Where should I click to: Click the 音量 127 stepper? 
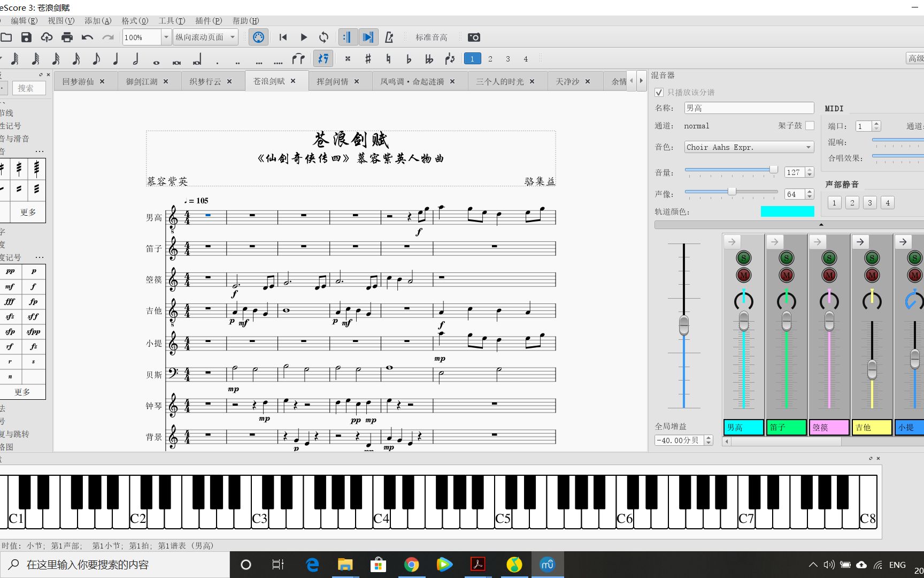(x=810, y=172)
